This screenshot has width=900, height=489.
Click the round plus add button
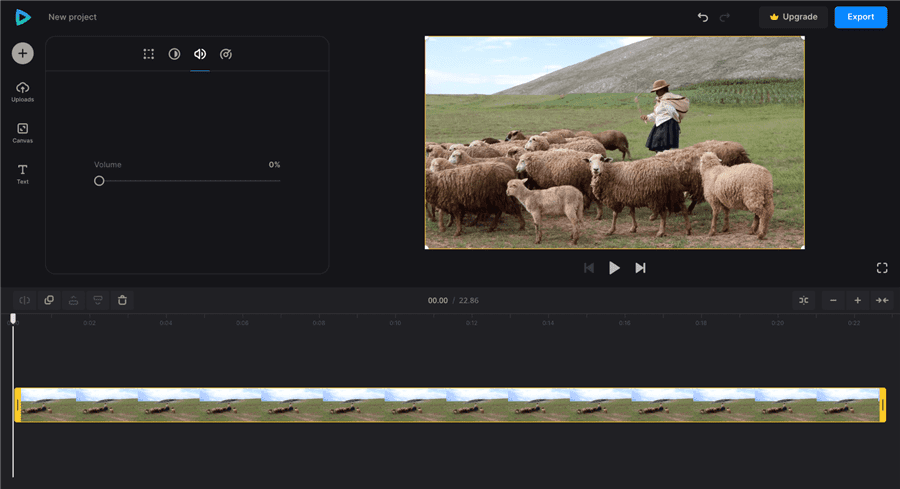coord(22,53)
